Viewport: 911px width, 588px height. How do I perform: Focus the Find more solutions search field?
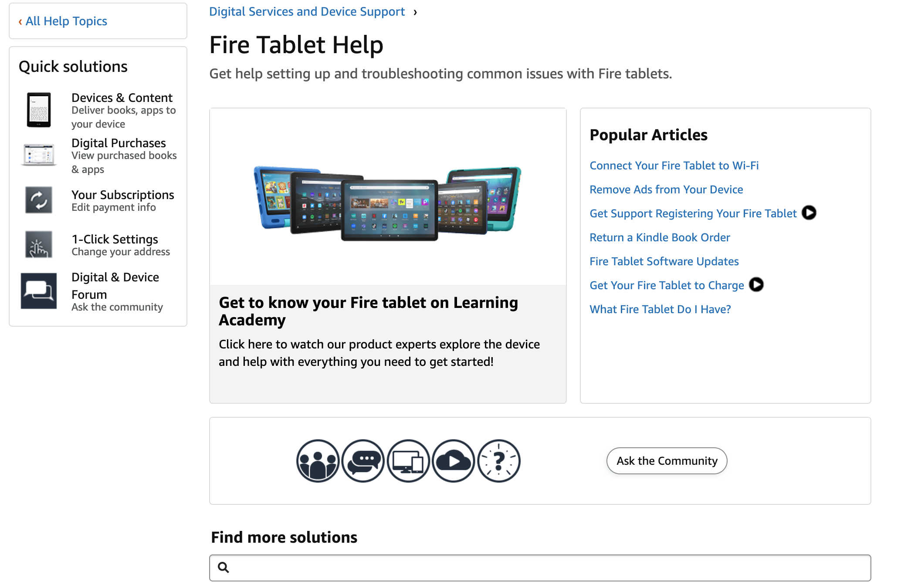point(540,568)
